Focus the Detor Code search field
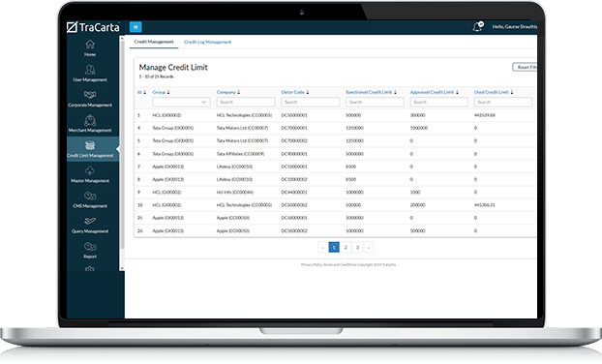The width and height of the screenshot is (602, 364). coord(311,103)
